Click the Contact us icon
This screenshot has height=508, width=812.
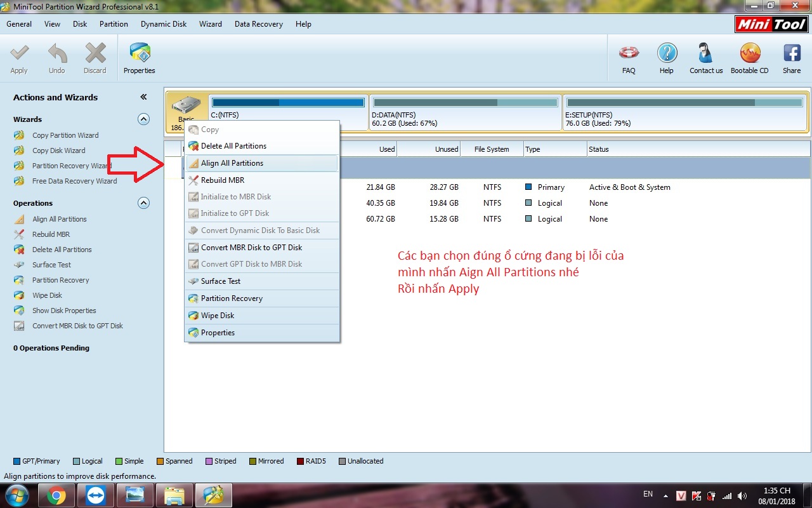click(706, 58)
